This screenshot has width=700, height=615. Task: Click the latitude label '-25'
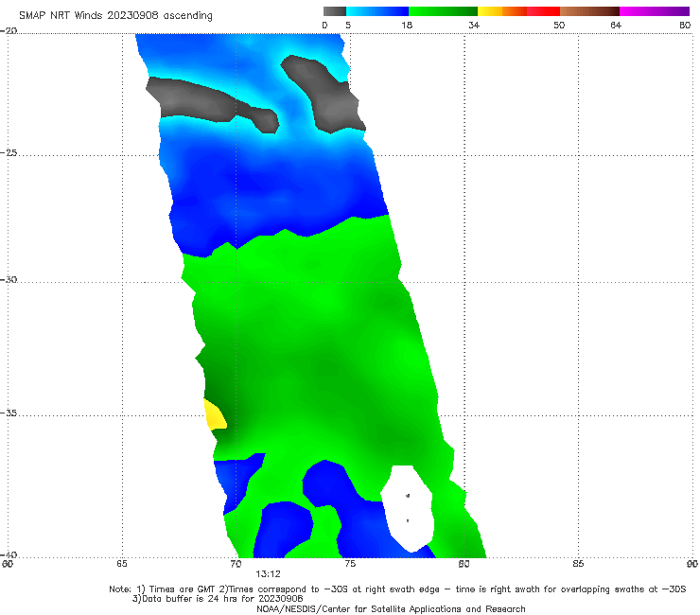9,152
